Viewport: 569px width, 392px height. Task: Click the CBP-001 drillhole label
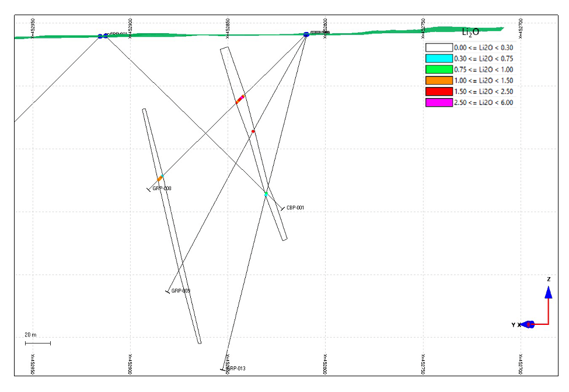click(x=295, y=208)
